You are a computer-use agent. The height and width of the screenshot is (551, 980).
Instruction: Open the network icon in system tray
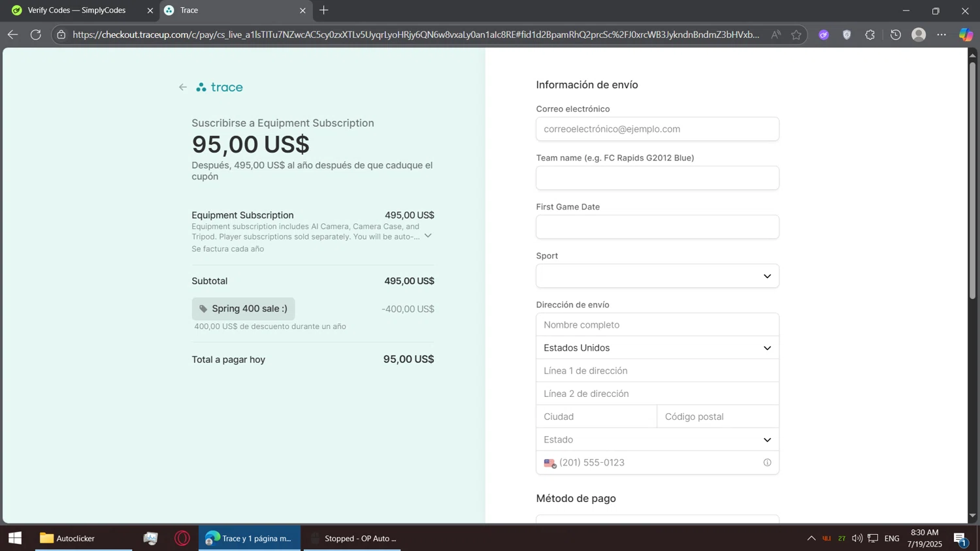pos(873,539)
